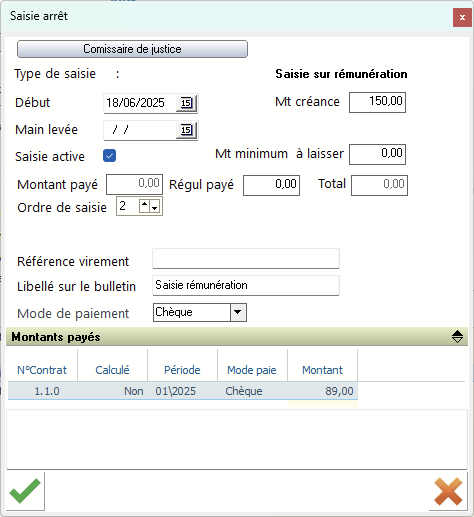Open the Début date calendar picker
Screen dimensions: 474x517
click(x=187, y=103)
